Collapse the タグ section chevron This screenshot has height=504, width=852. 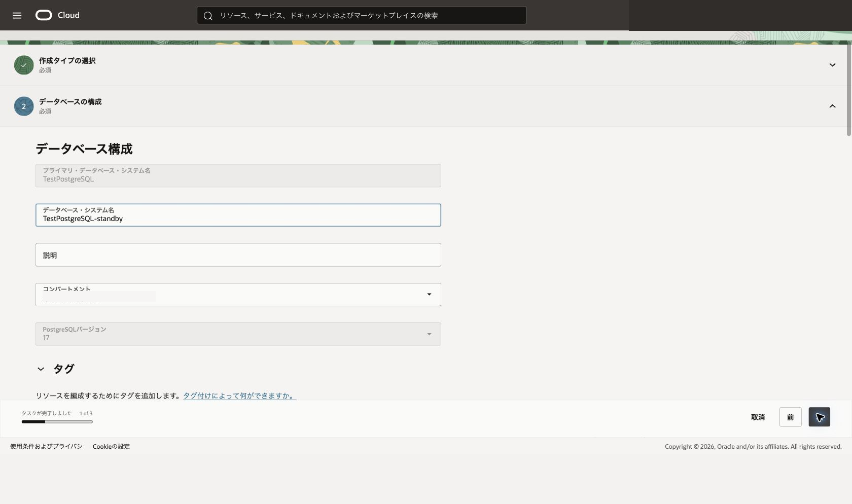click(41, 369)
